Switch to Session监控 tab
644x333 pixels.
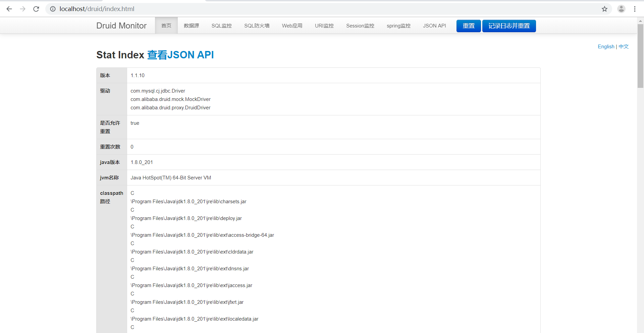(x=360, y=26)
